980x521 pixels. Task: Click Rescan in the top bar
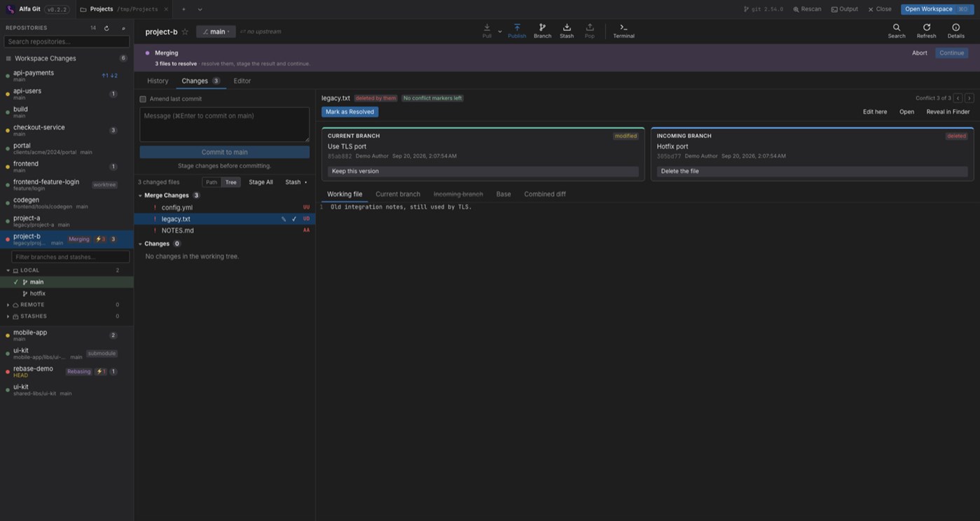tap(807, 9)
